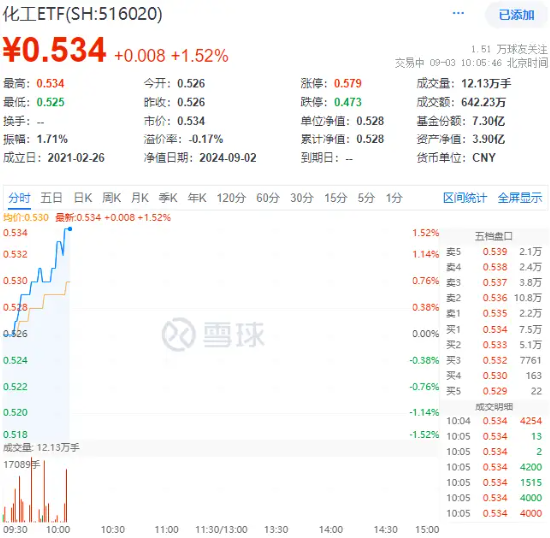This screenshot has width=550, height=538.
Task: Select the 年K chart tab
Action: (197, 198)
